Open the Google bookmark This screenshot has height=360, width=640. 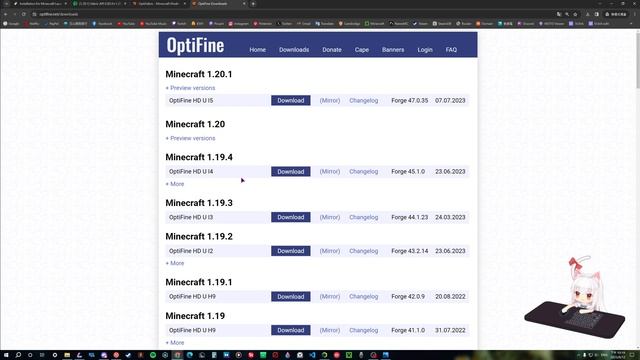(x=11, y=24)
